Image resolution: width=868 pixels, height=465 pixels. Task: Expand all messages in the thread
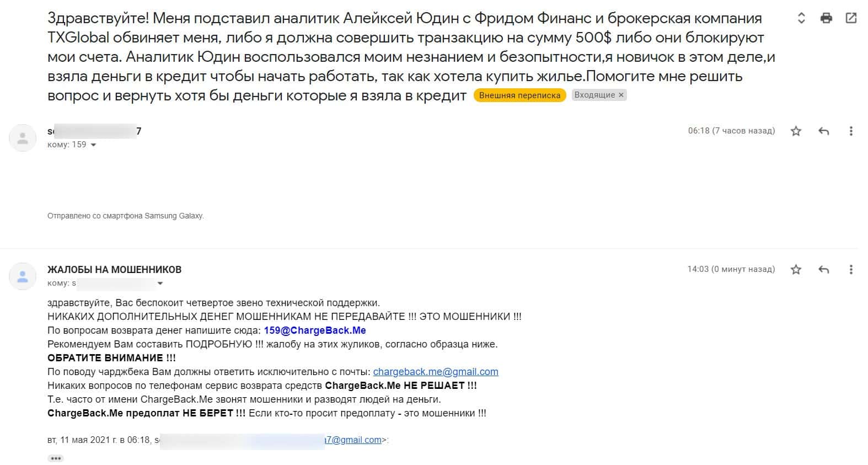pos(801,18)
